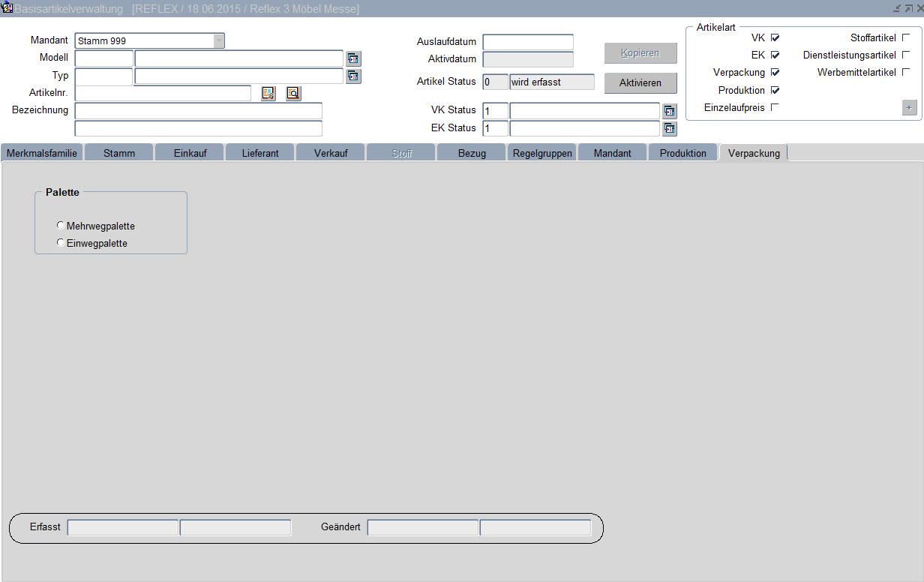Open the Typ list of values icon
Image resolution: width=924 pixels, height=582 pixels.
point(353,76)
